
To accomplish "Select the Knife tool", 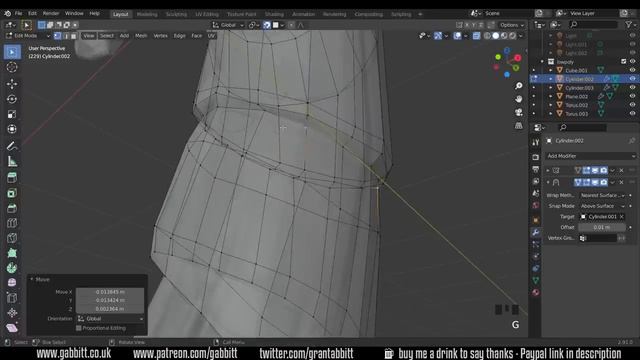I will point(12,238).
